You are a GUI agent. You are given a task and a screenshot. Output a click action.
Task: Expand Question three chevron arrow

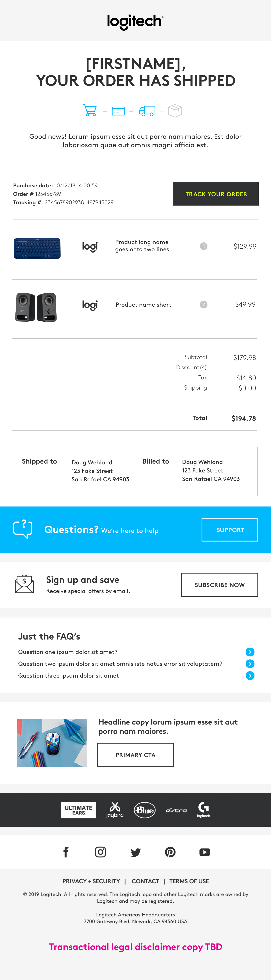[250, 676]
